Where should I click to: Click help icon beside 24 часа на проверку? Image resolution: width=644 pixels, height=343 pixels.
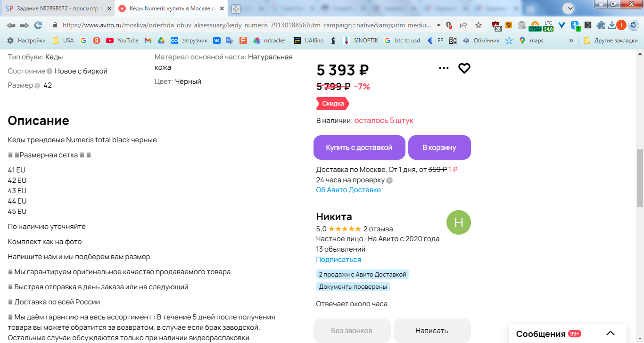389,180
